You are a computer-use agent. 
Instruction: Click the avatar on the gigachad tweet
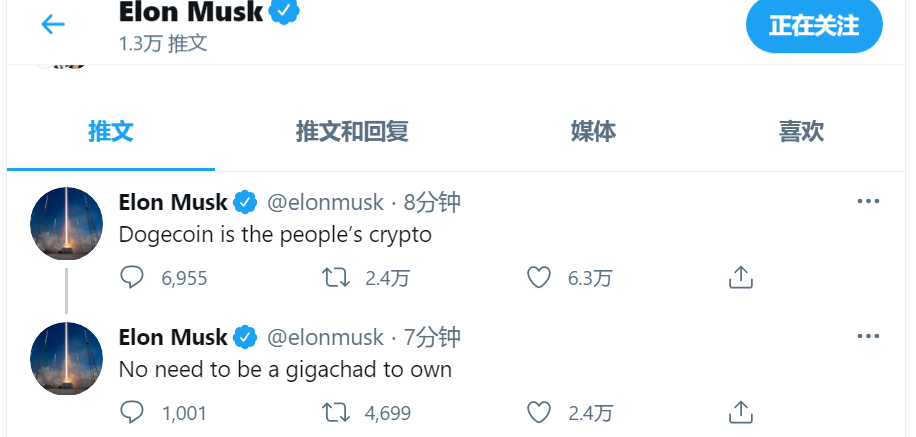67,358
